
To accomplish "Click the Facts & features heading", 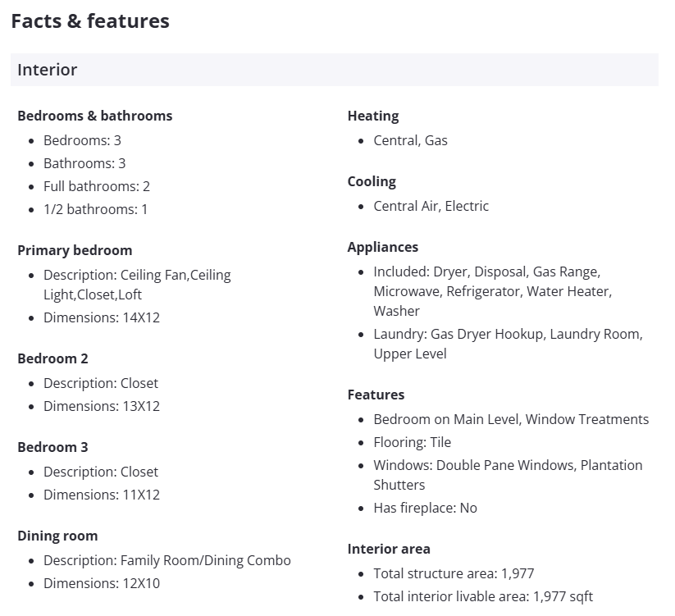I will (90, 21).
